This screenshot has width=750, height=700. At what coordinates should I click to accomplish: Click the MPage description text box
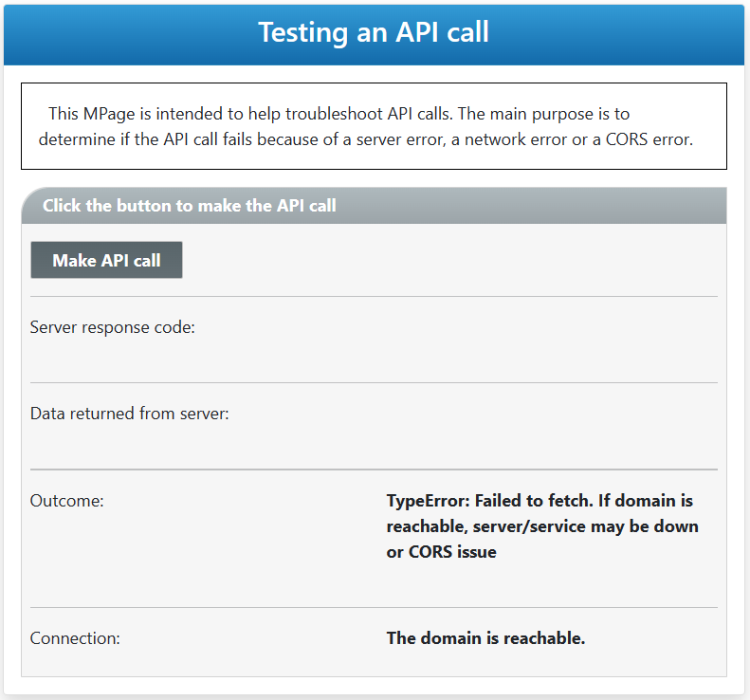374,126
